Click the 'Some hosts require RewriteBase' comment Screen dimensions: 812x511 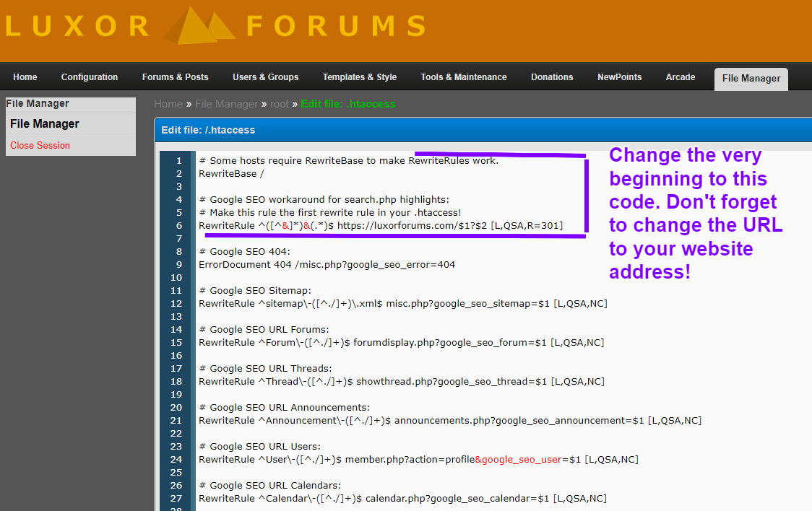point(349,161)
